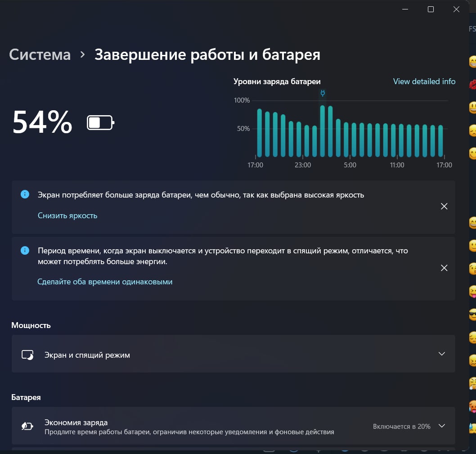This screenshot has height=454, width=476.
Task: Click the tallest battery bar under plug
Action: click(x=323, y=131)
